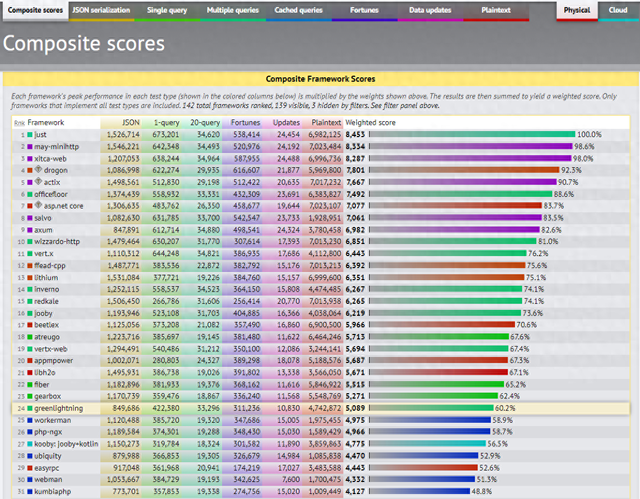Click the 20-query column header
Image resolution: width=640 pixels, height=499 pixels.
tap(206, 121)
